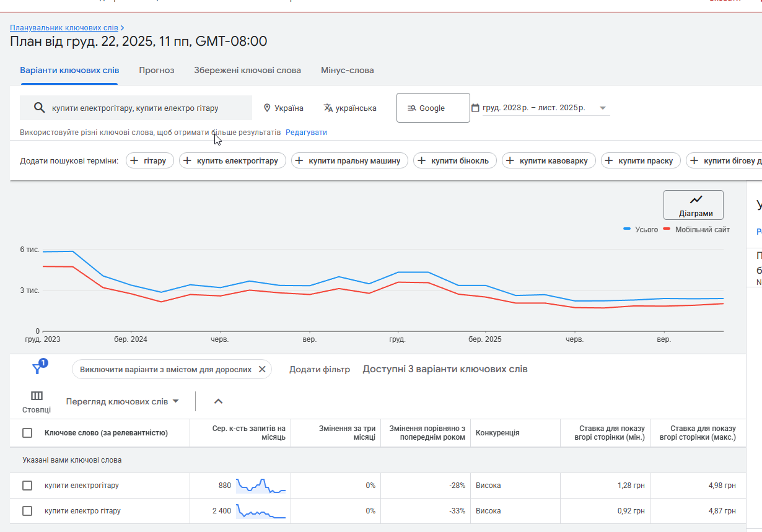The image size is (762, 532).
Task: Click the filter funnel icon
Action: 37,369
